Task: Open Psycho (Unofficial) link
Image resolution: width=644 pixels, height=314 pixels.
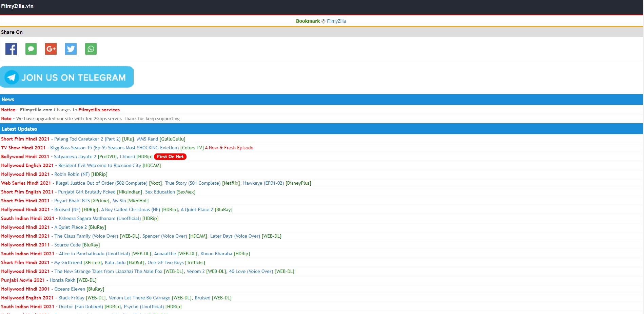Action: coord(144,307)
